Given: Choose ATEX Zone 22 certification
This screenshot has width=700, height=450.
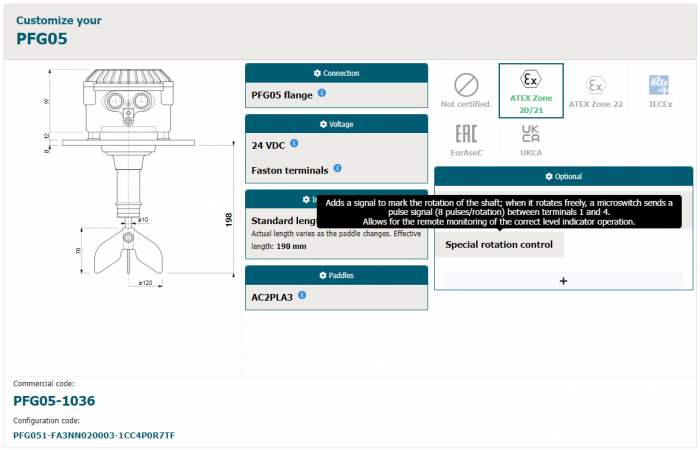Looking at the screenshot, I should coord(595,90).
